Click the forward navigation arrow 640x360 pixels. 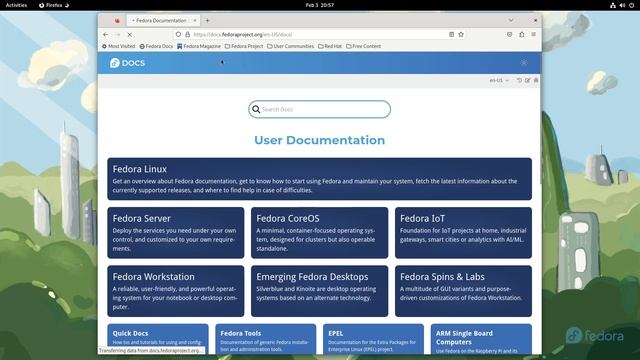click(x=118, y=35)
